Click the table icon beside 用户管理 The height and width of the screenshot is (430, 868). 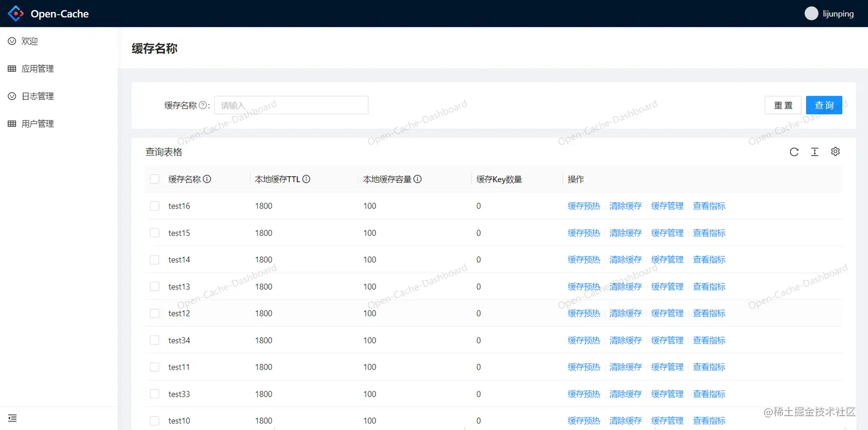(x=11, y=124)
